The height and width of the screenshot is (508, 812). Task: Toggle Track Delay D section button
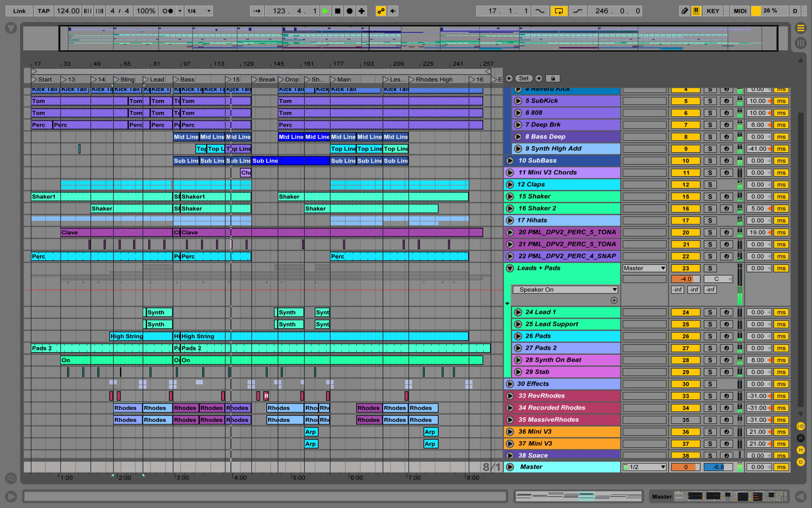pos(801,462)
